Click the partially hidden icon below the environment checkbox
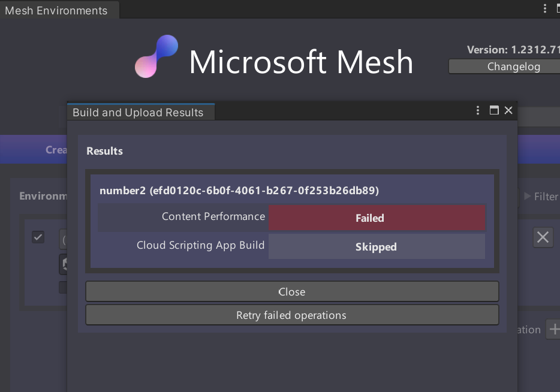The height and width of the screenshot is (392, 560). 63,264
